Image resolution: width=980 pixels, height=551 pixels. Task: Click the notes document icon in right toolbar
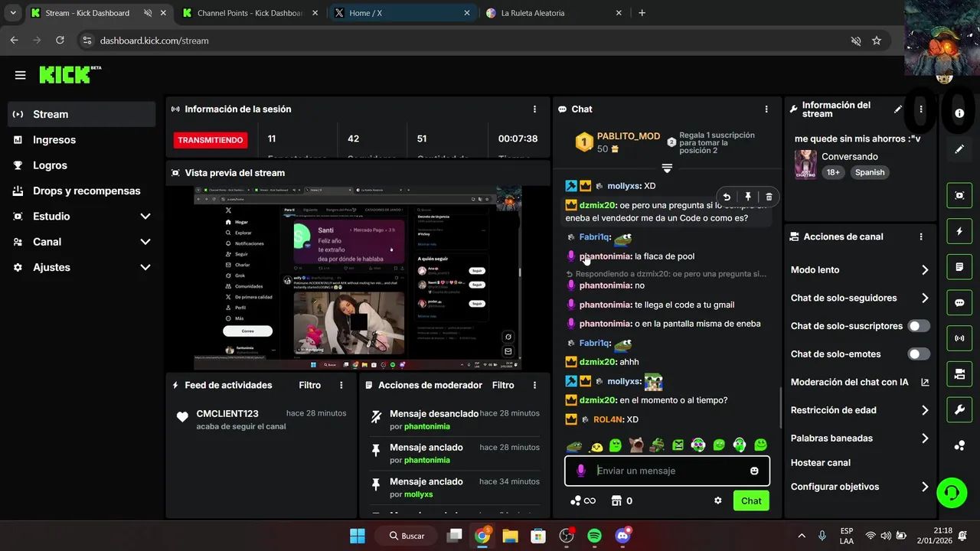[959, 267]
